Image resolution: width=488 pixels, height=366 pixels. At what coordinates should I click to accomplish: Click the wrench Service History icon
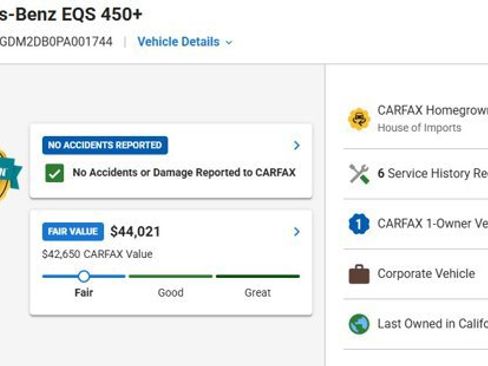pyautogui.click(x=359, y=174)
